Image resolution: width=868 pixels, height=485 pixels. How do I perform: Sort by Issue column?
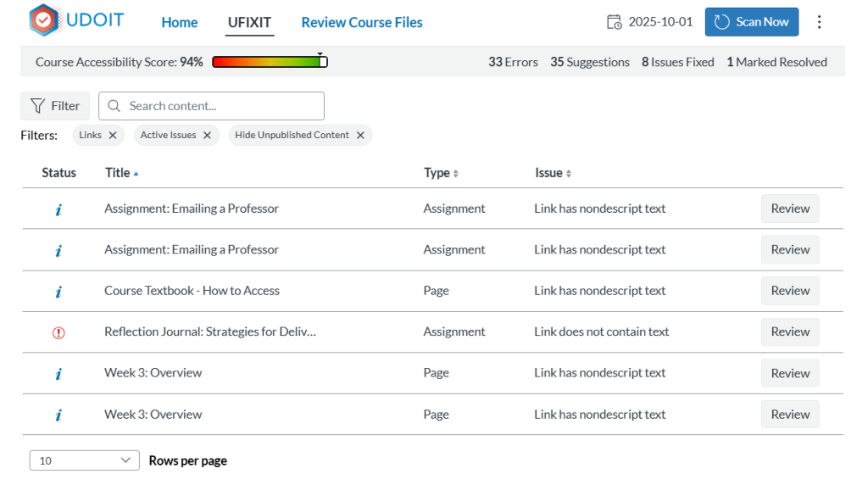pos(553,173)
